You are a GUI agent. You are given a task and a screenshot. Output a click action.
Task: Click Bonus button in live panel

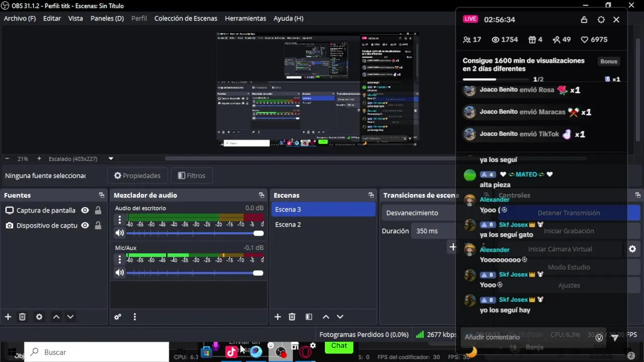pyautogui.click(x=608, y=61)
